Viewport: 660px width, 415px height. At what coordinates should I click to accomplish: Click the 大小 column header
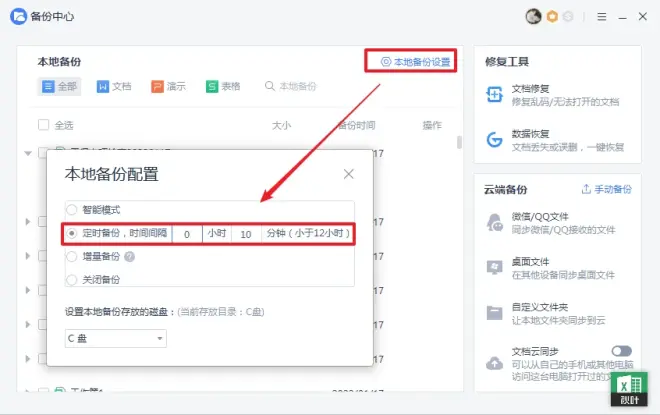281,125
